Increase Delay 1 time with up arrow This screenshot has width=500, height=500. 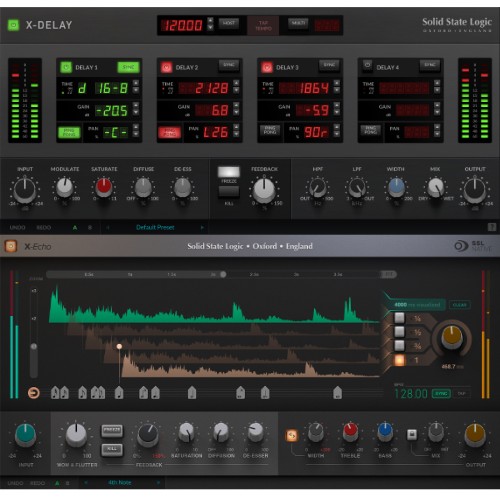click(x=136, y=82)
